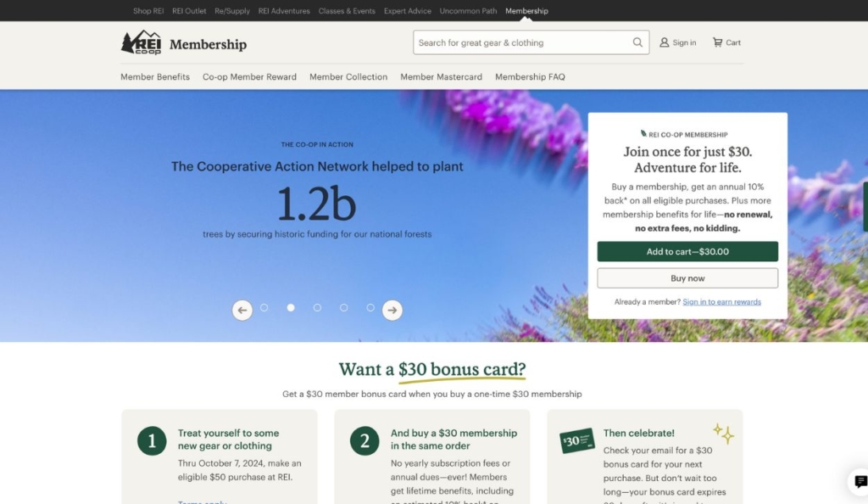Open REI Outlet in the top bar
868x504 pixels.
point(189,11)
